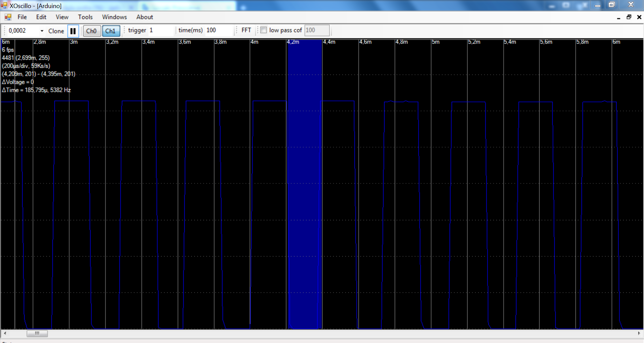This screenshot has width=644, height=343.
Task: Click the ΔVoltage = 0 readout
Action: click(18, 82)
